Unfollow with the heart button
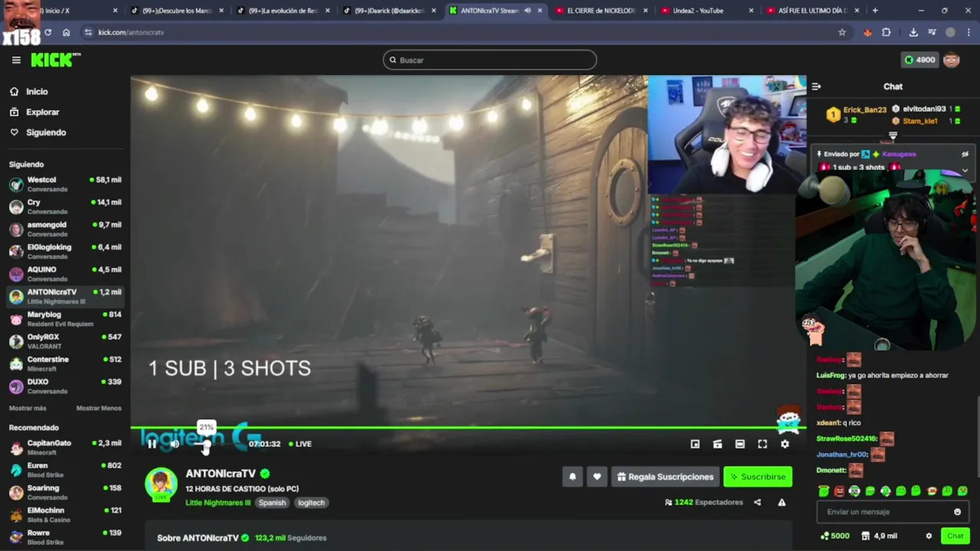980x551 pixels. 597,477
